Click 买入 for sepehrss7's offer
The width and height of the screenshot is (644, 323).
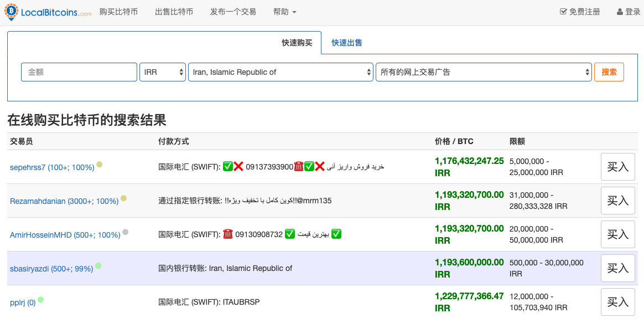617,167
